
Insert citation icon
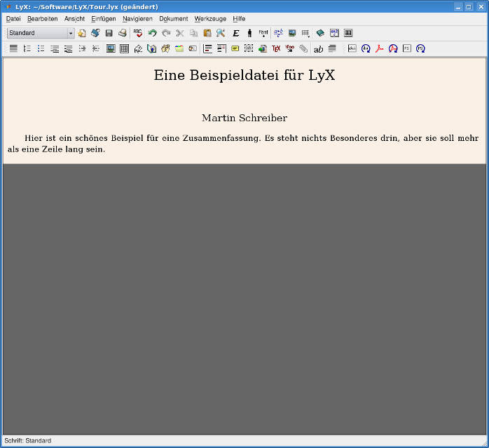165,48
